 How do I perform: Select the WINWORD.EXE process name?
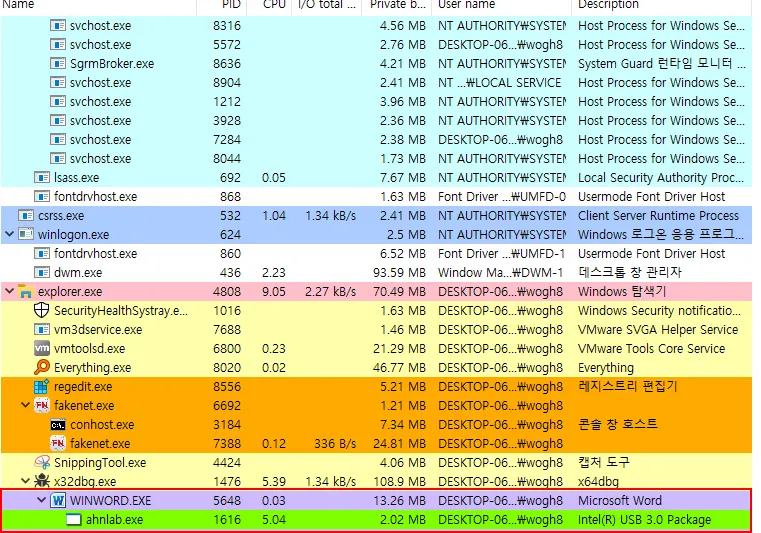(111, 500)
